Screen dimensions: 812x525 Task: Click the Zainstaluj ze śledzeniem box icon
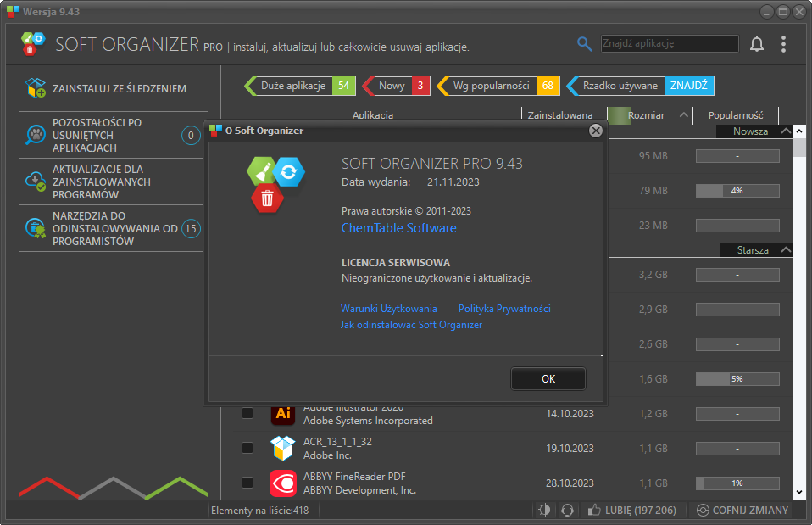(x=36, y=88)
